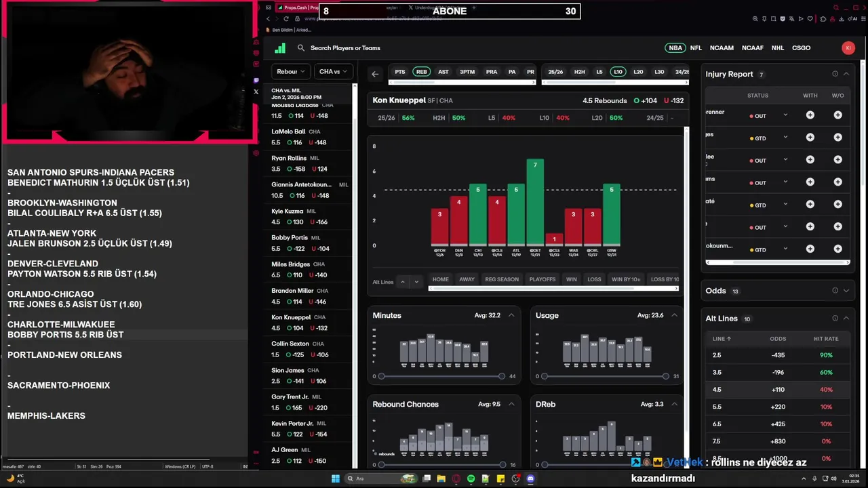Add the 'até' injury row to W/O filter
The width and height of the screenshot is (868, 488).
(x=837, y=205)
